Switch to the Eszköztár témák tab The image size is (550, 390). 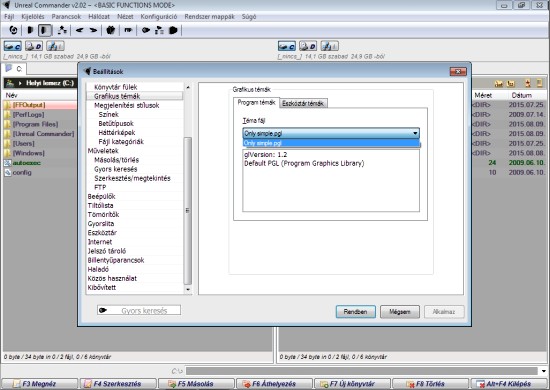(x=303, y=103)
